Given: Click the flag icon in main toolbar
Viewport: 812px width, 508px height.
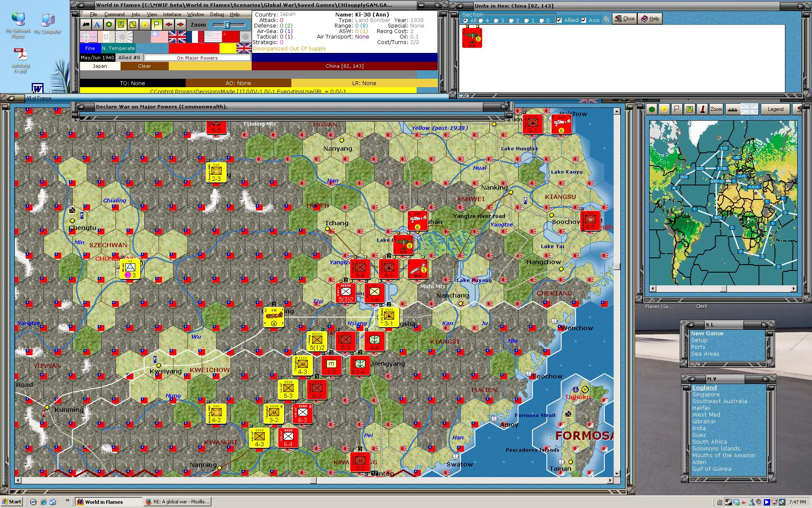Looking at the screenshot, I should coord(157,25).
